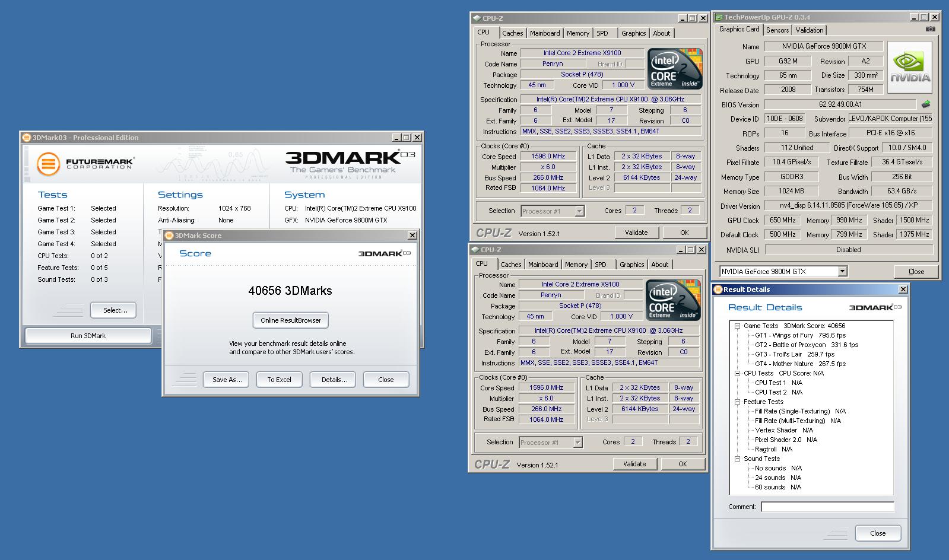Viewport: 949px width, 560px height.
Task: Select 'GT4 - Mother Nature' result row
Action: coord(800,364)
